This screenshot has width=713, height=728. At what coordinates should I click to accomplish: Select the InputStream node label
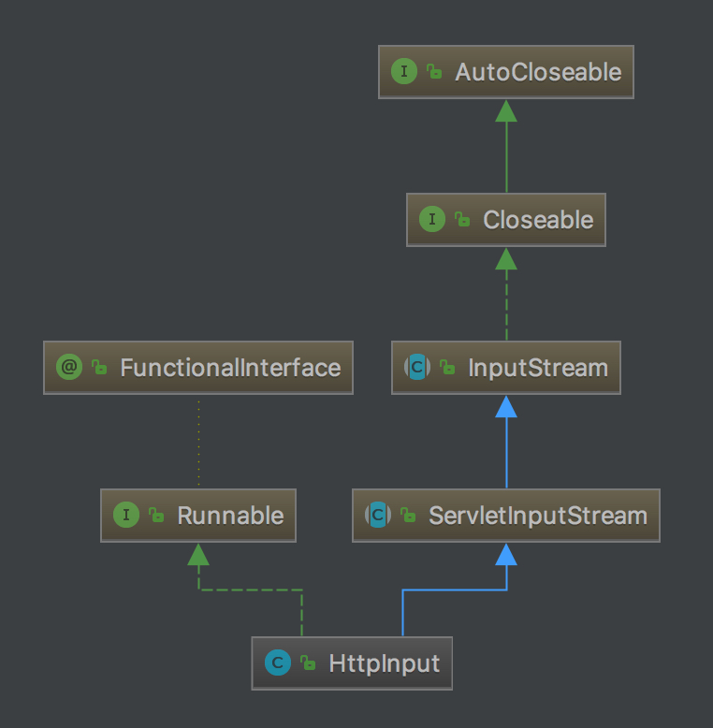coord(538,368)
